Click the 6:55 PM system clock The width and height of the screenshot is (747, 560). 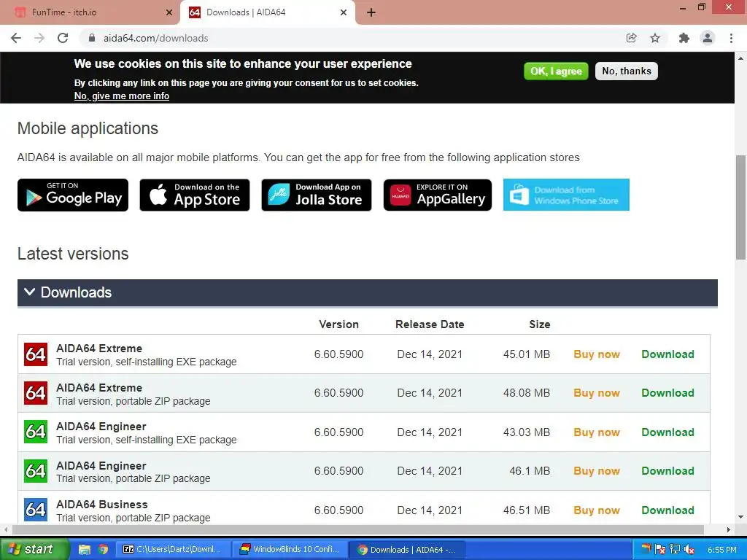(722, 550)
